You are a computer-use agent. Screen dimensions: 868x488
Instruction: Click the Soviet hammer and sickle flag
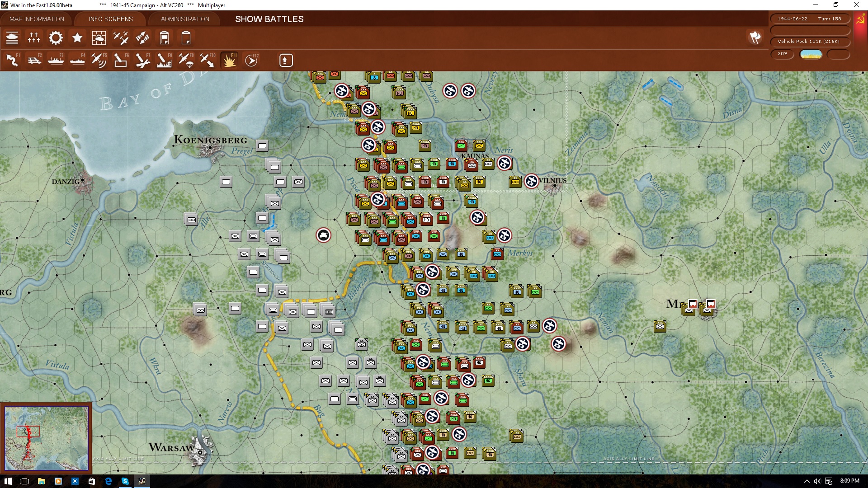click(x=860, y=20)
